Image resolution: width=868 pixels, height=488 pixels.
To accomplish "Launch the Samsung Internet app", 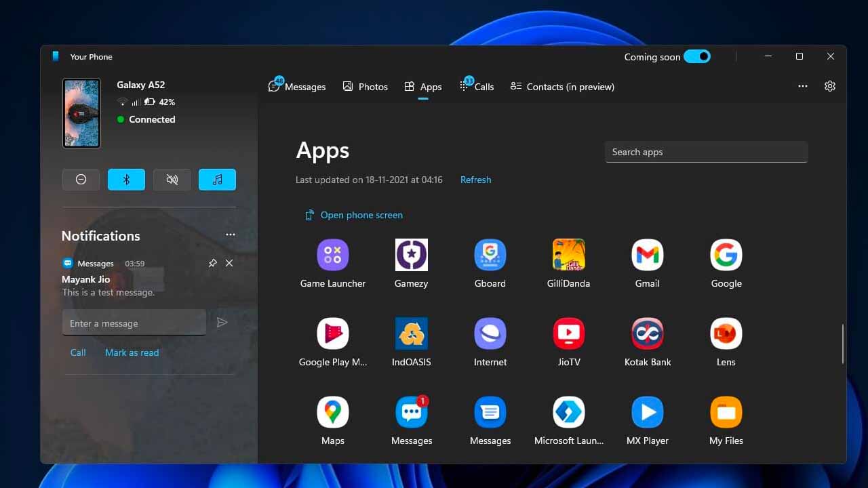I will [x=490, y=334].
